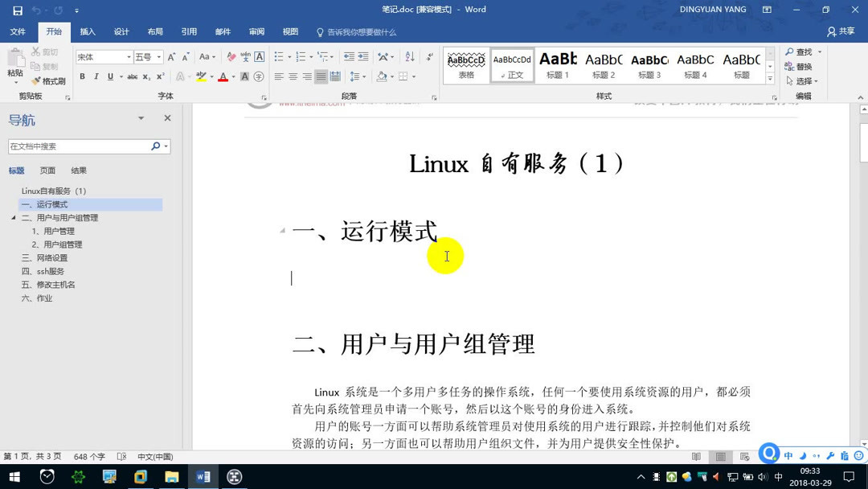Select the underline icon
This screenshot has width=868, height=489.
(x=109, y=76)
